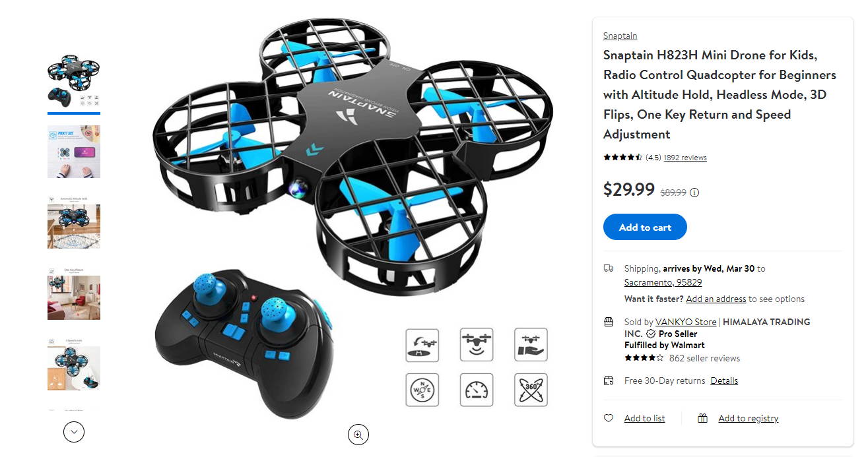Viewport: 868px width, 457px height.
Task: Click the returns box icon
Action: coord(609,381)
